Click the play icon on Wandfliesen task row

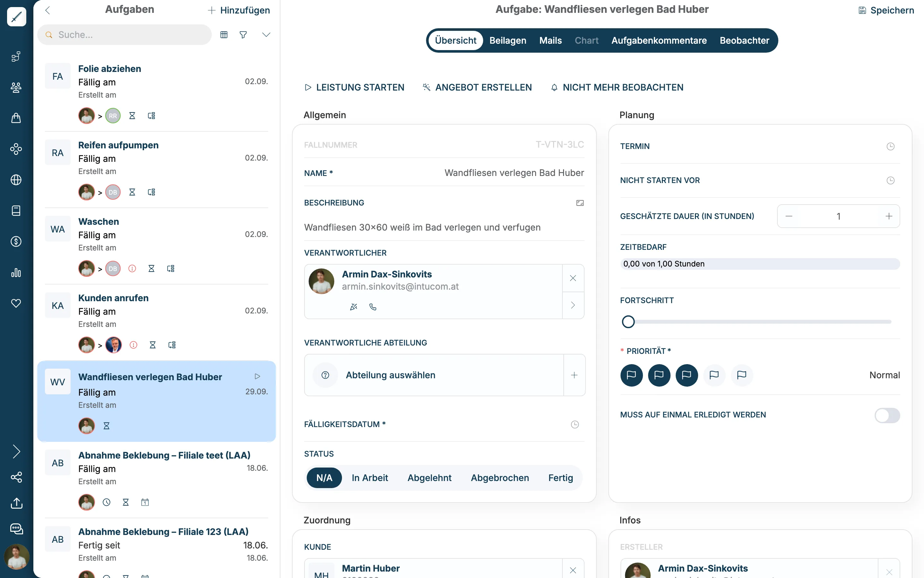(x=258, y=377)
